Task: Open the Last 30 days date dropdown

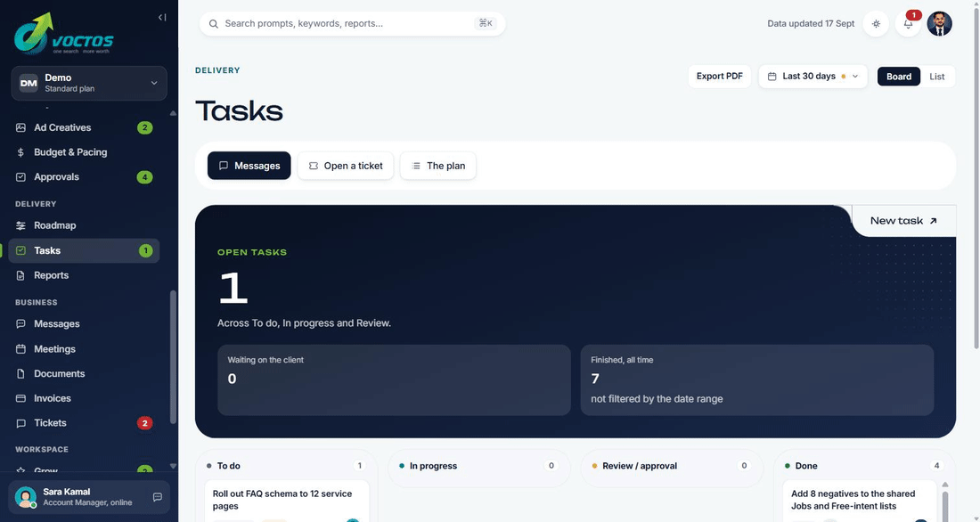Action: coord(813,77)
